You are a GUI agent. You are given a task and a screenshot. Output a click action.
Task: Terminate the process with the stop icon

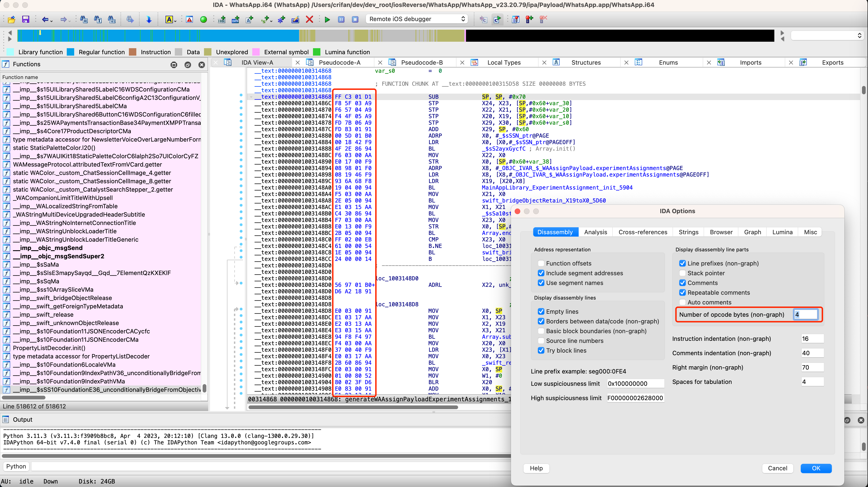[x=355, y=19]
